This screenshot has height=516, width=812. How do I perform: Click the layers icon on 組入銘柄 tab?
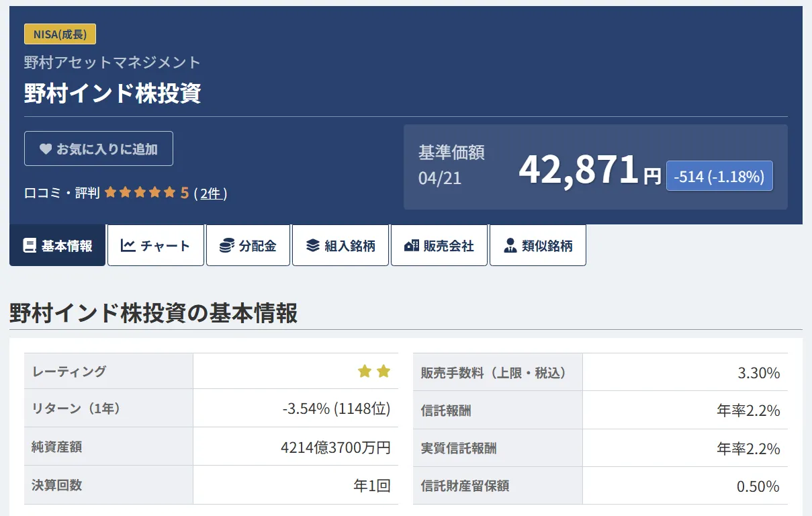click(312, 246)
